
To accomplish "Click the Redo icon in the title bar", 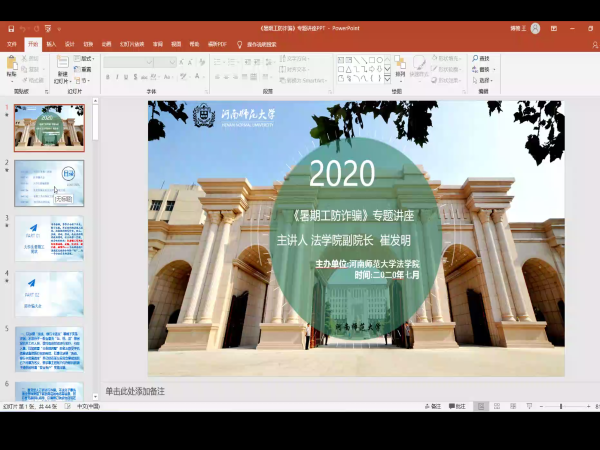I will 36,29.
